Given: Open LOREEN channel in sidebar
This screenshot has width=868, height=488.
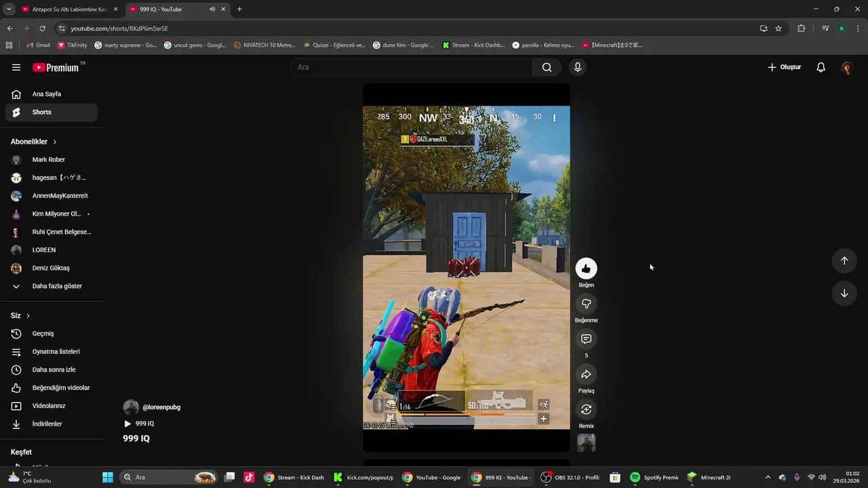Looking at the screenshot, I should [x=52, y=250].
